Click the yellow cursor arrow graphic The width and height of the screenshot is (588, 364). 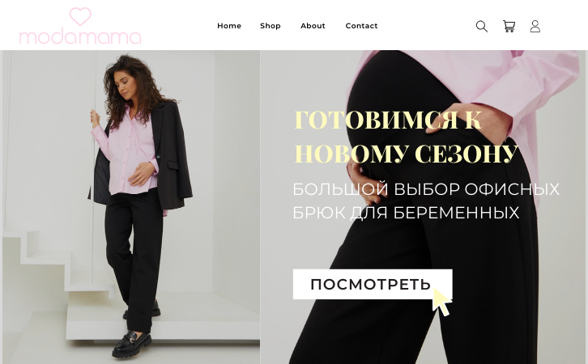pyautogui.click(x=441, y=303)
